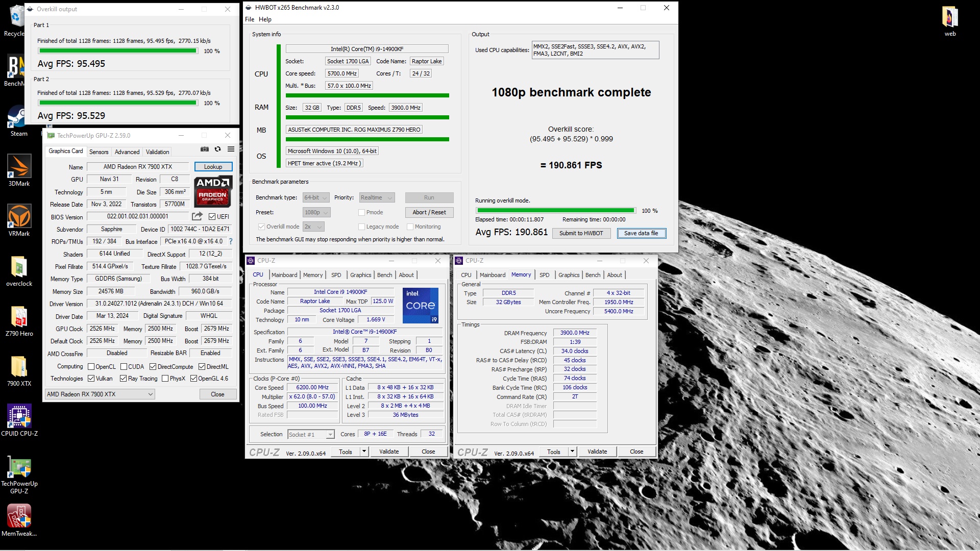980x551 pixels.
Task: Click the Bus Interface question mark icon
Action: point(231,241)
